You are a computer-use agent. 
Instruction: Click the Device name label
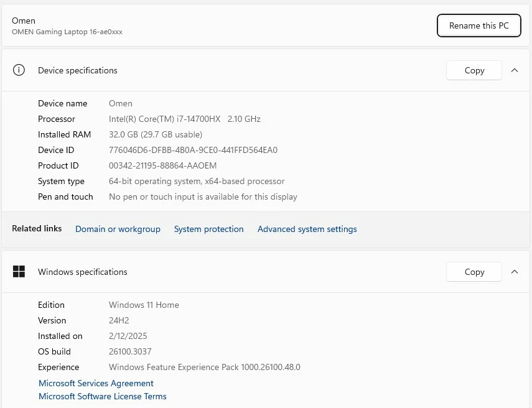pos(62,103)
